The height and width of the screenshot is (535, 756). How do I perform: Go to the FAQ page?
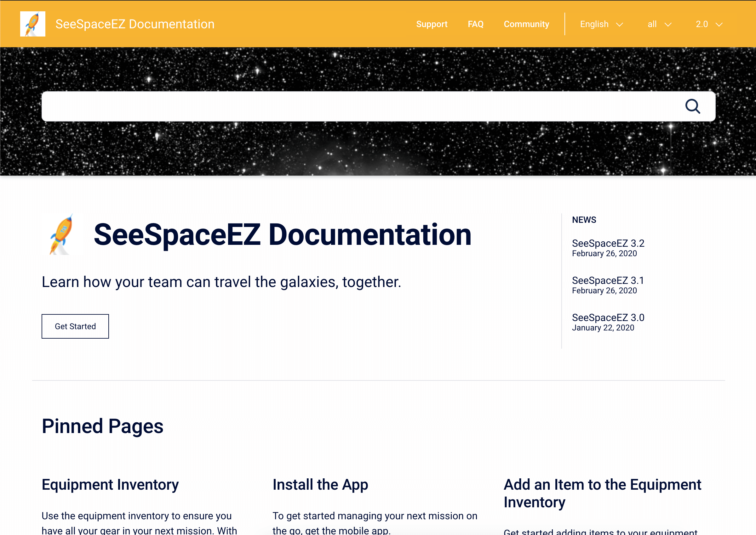[475, 24]
